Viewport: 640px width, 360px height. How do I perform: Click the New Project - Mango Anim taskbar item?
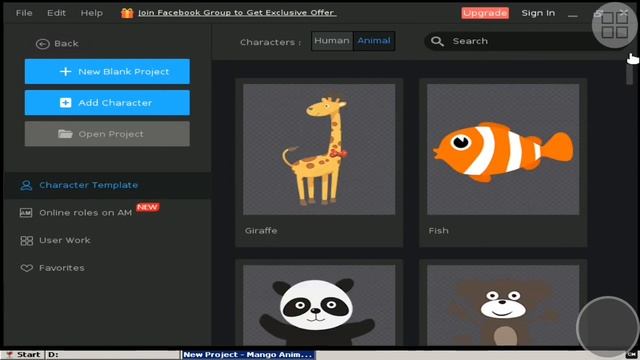[x=249, y=355]
